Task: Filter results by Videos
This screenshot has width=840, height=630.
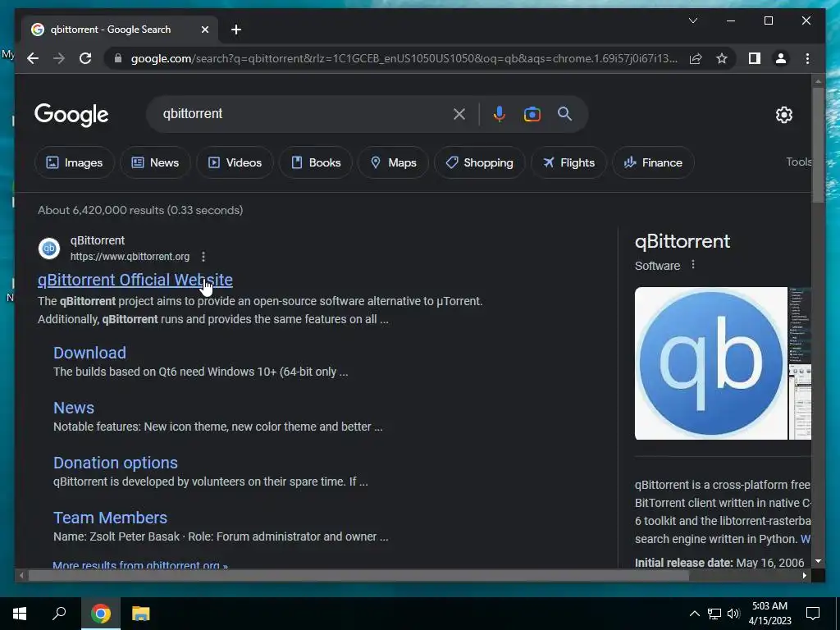Action: click(x=235, y=162)
